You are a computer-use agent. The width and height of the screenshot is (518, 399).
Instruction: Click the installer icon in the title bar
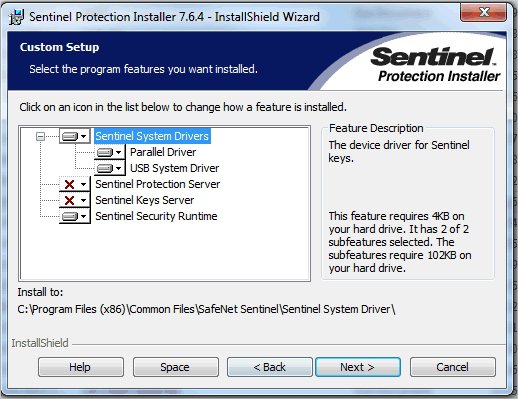click(x=16, y=17)
